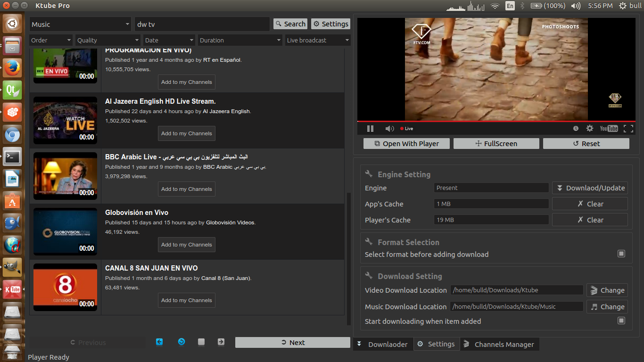
Task: Clear the Player's Cache
Action: tap(590, 220)
